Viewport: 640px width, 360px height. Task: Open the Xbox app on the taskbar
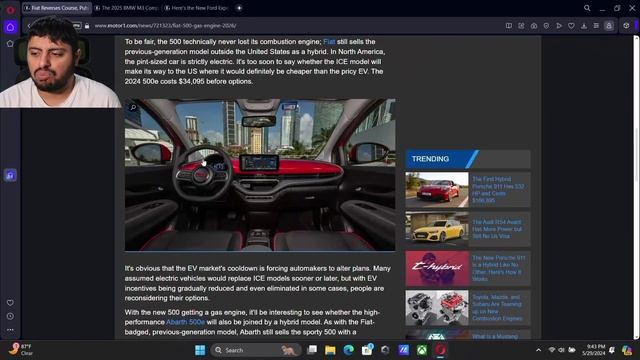pos(422,350)
